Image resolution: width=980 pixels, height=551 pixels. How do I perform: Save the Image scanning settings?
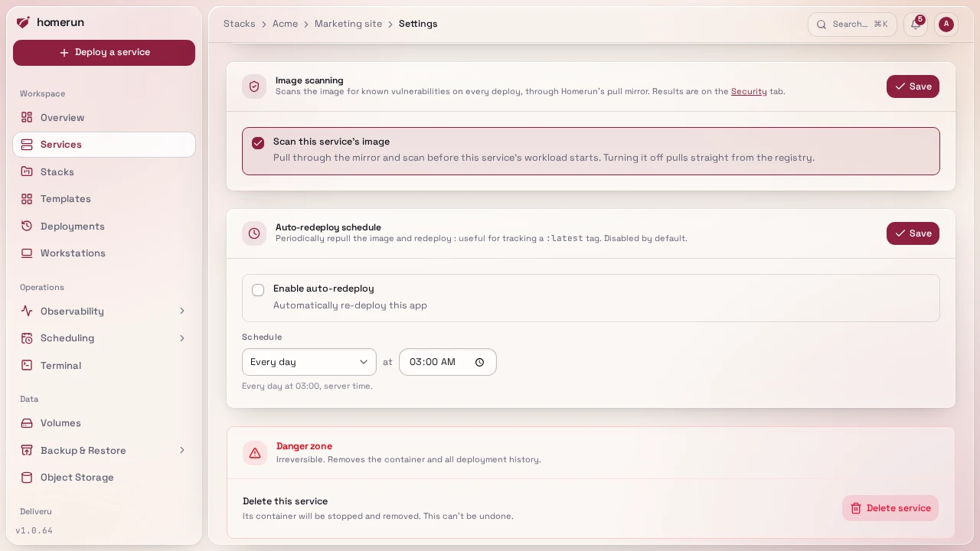click(x=913, y=86)
